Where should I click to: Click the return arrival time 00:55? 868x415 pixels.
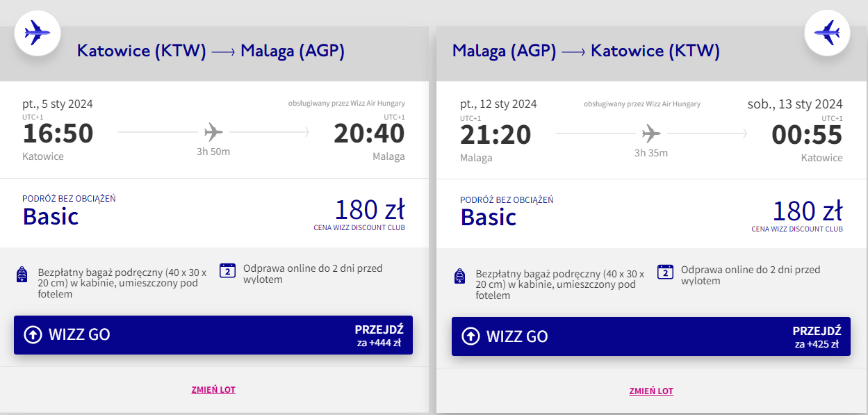(x=807, y=134)
